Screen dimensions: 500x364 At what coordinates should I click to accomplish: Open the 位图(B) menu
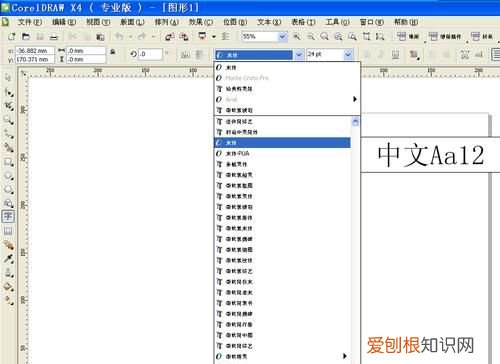coord(235,22)
